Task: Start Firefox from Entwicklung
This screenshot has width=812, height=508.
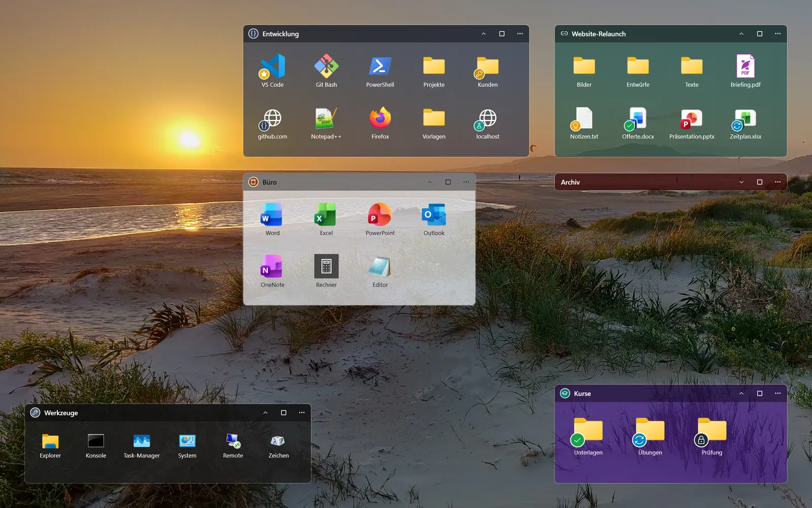Action: 380,122
